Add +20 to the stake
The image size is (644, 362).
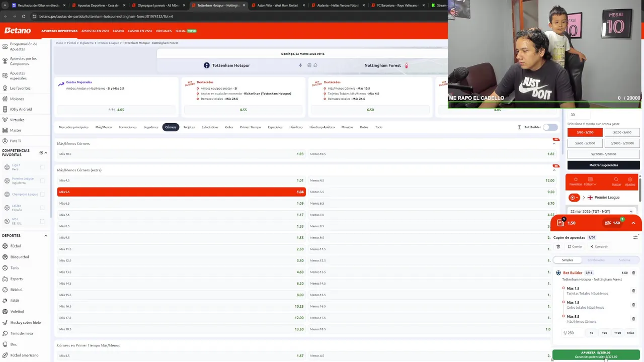604,333
